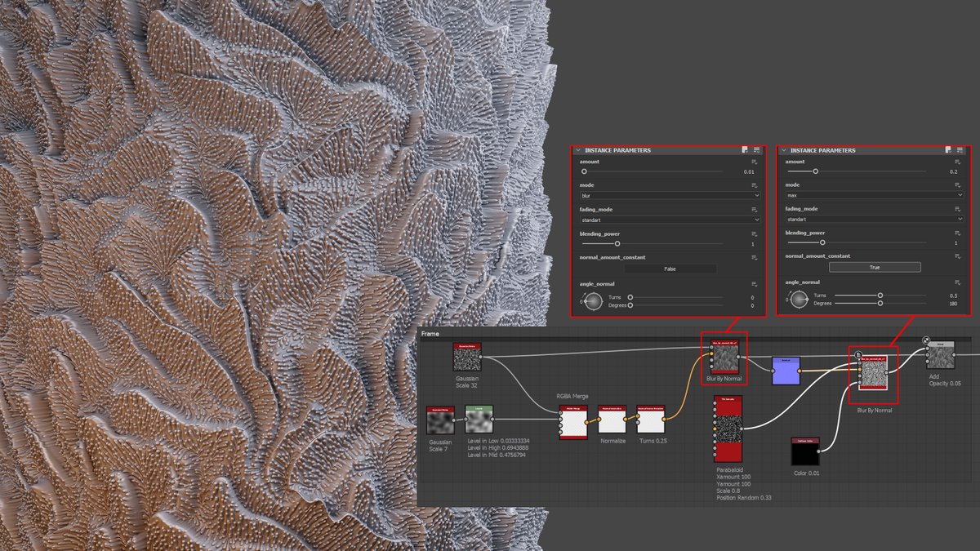Image resolution: width=980 pixels, height=551 pixels.
Task: Click the function icon next to angle_normal
Action: click(x=754, y=282)
